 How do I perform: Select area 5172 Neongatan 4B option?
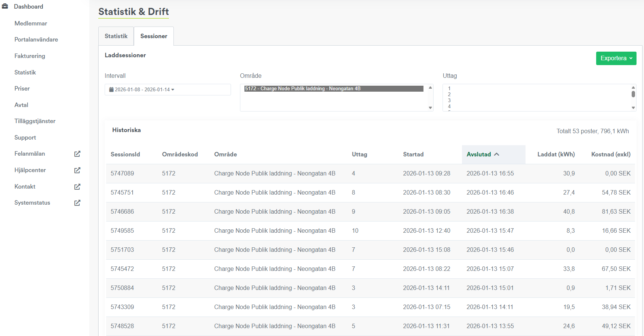tap(333, 89)
